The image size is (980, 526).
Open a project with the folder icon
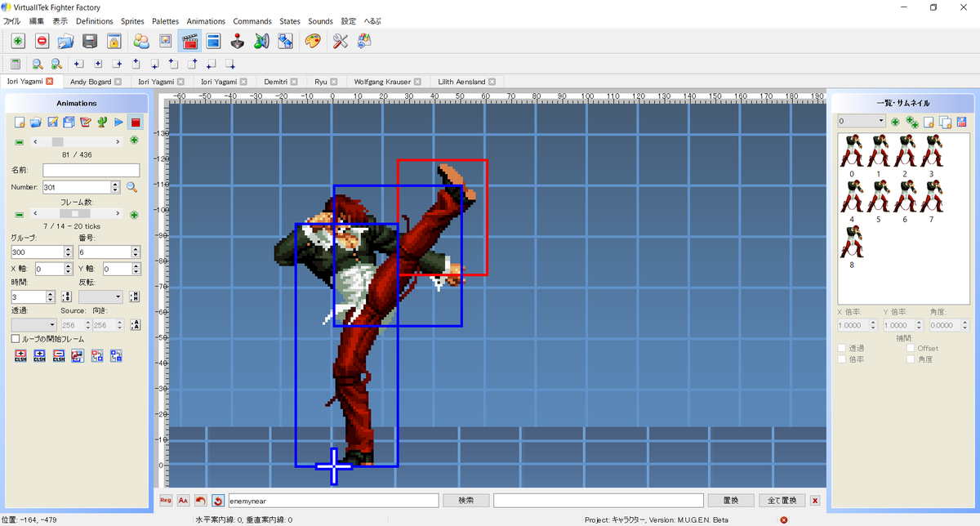(x=66, y=41)
